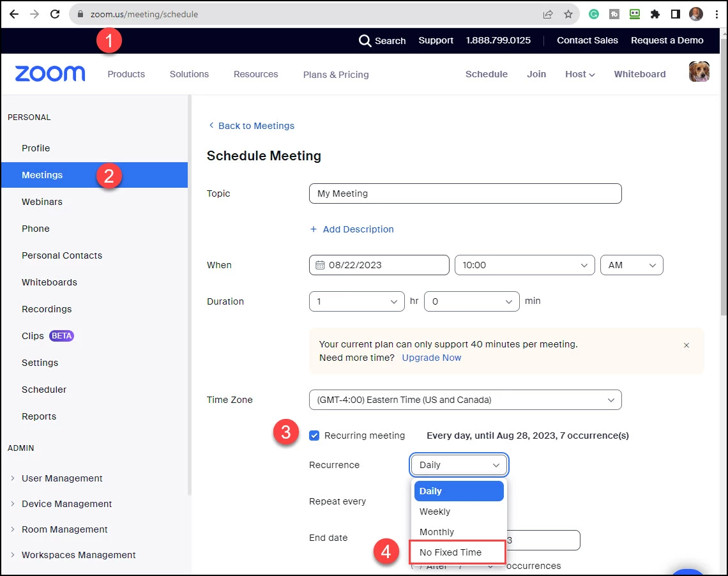The width and height of the screenshot is (728, 576).
Task: Click the plus icon beside Add Description
Action: 314,229
